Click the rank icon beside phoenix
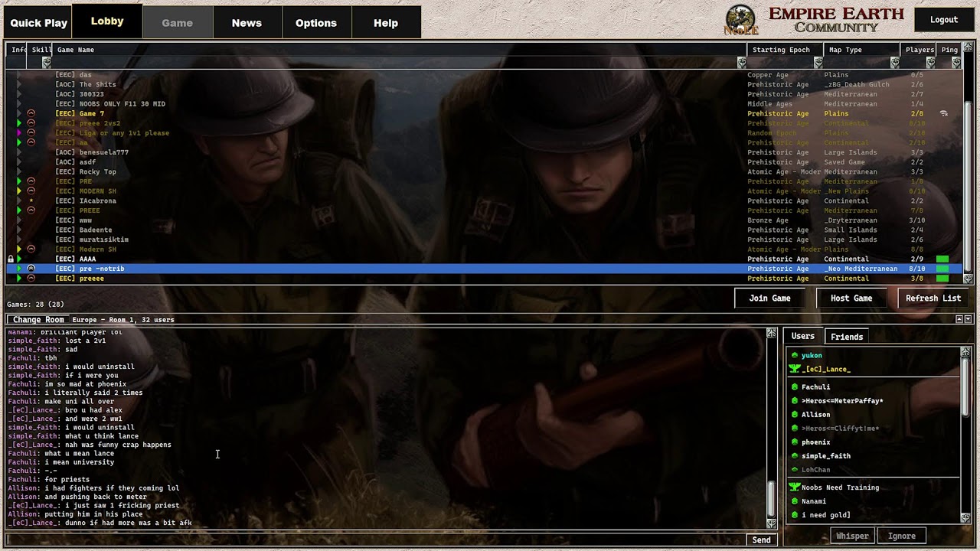 pos(795,442)
